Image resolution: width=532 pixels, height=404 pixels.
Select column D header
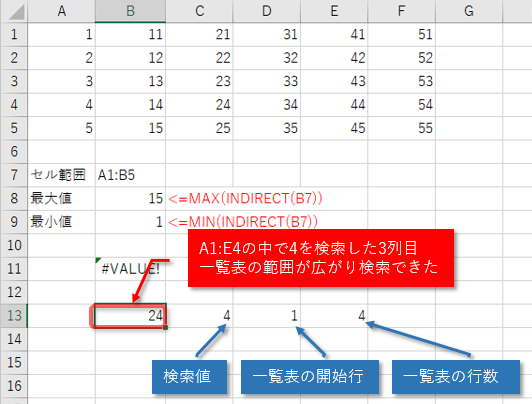[x=267, y=11]
